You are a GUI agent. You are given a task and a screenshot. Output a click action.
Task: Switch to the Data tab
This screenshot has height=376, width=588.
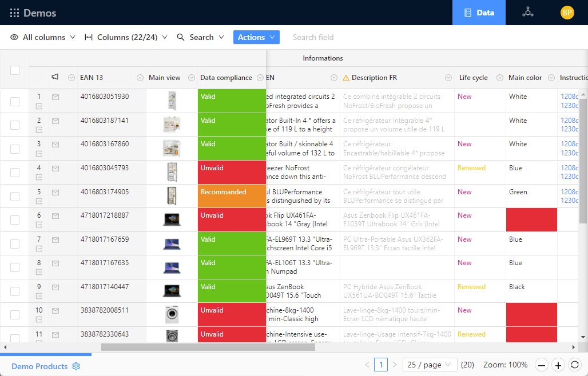tap(479, 13)
